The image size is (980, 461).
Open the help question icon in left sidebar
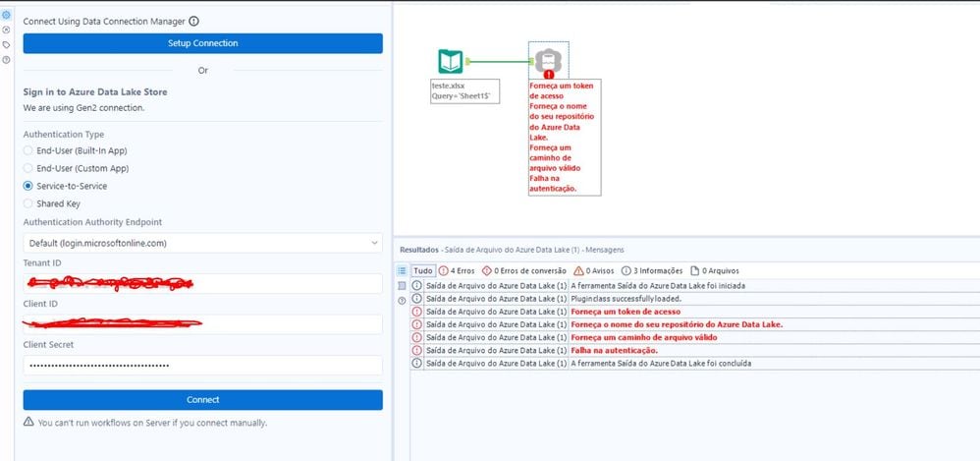(x=6, y=60)
